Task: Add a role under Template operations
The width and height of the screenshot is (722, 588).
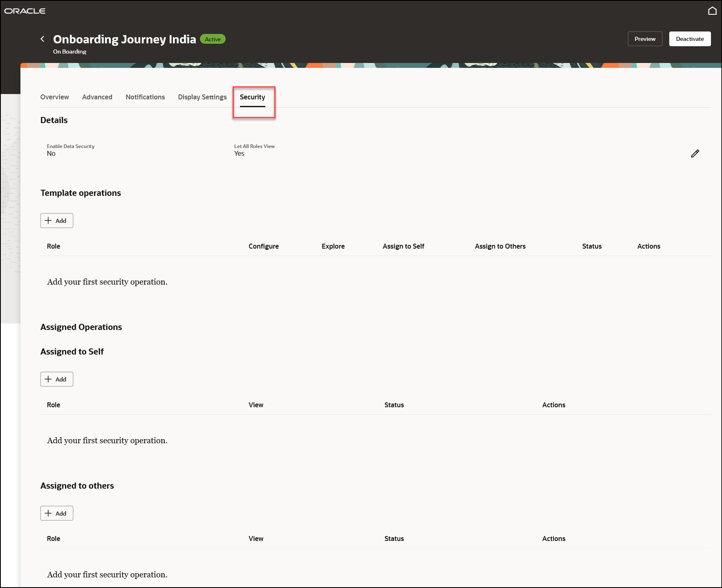Action: pos(57,220)
